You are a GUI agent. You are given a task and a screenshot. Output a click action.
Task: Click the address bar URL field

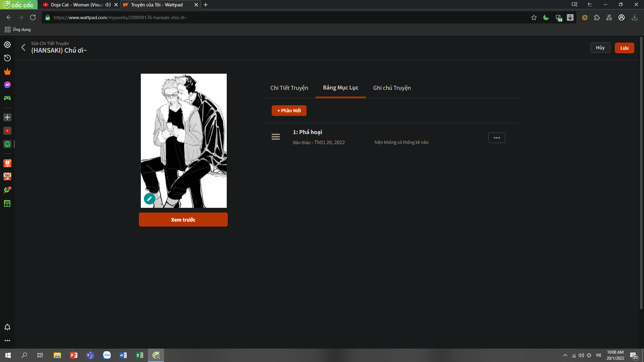pyautogui.click(x=288, y=17)
